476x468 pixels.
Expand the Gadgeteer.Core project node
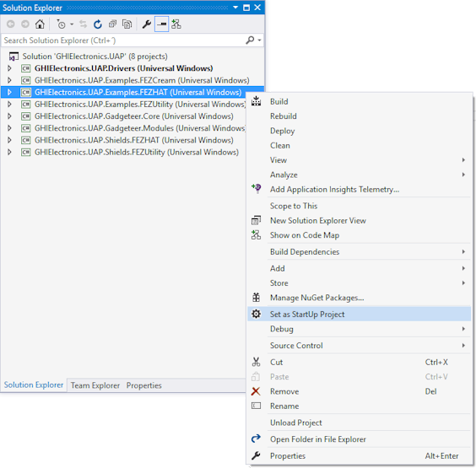9,116
